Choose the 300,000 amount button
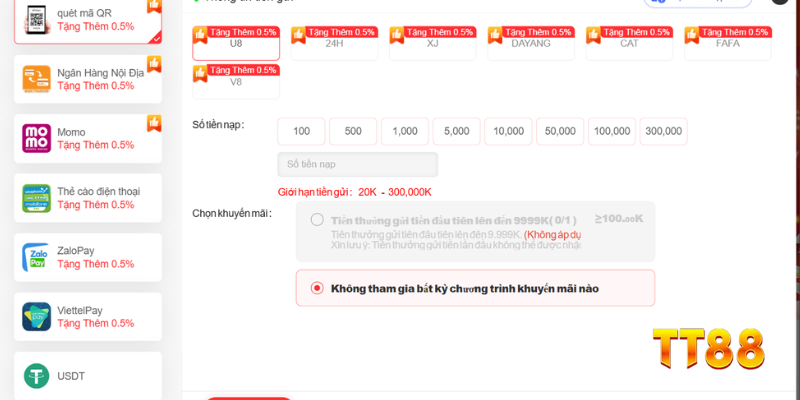Viewport: 800px width, 400px height. point(663,131)
